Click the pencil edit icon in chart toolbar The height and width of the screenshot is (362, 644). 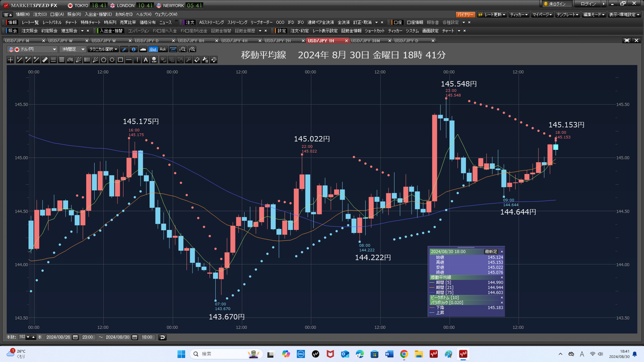click(x=124, y=49)
